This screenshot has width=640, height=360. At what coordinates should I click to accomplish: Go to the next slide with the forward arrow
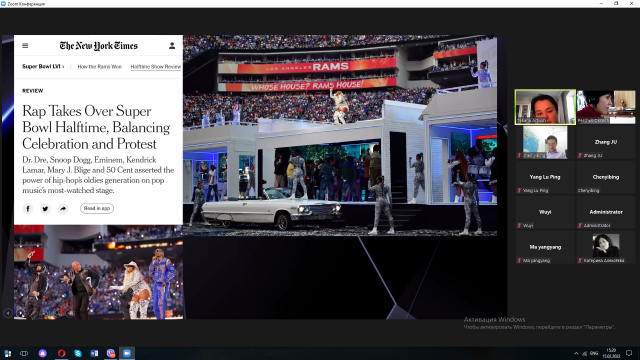click(20, 313)
